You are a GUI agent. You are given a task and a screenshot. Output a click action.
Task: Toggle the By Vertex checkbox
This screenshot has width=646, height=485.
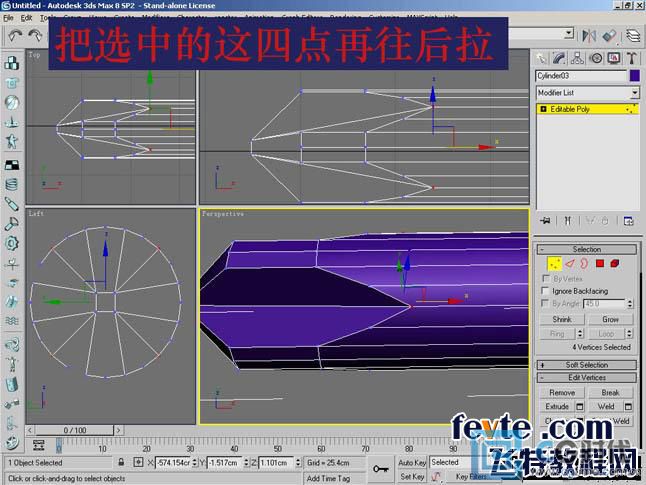[545, 279]
